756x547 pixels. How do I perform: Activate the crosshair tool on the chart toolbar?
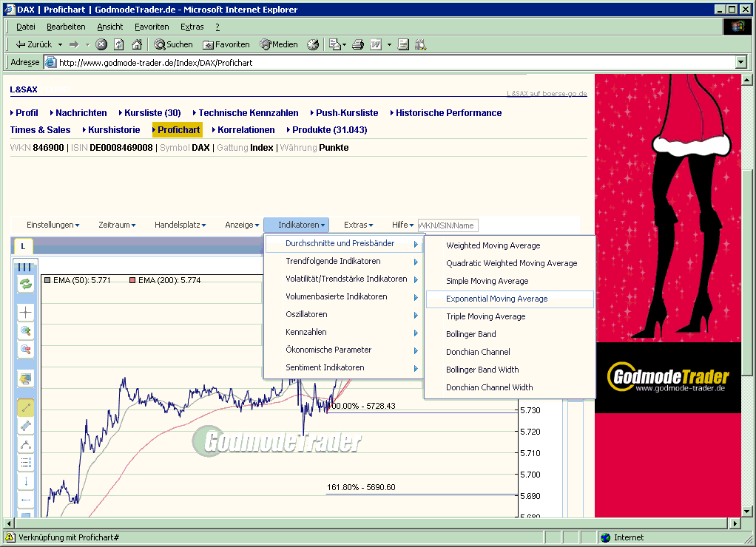(25, 312)
